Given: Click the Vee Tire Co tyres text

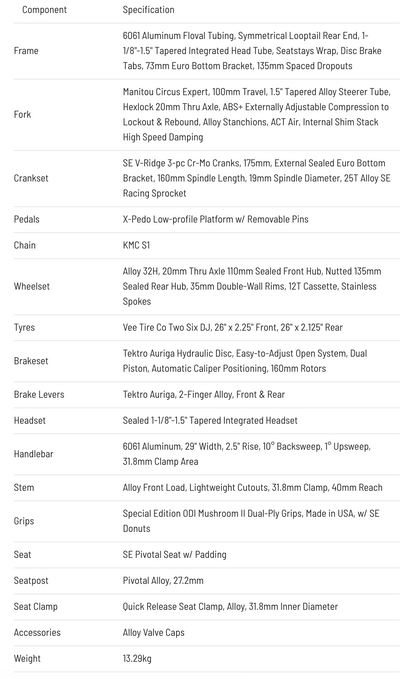Looking at the screenshot, I should tap(232, 327).
